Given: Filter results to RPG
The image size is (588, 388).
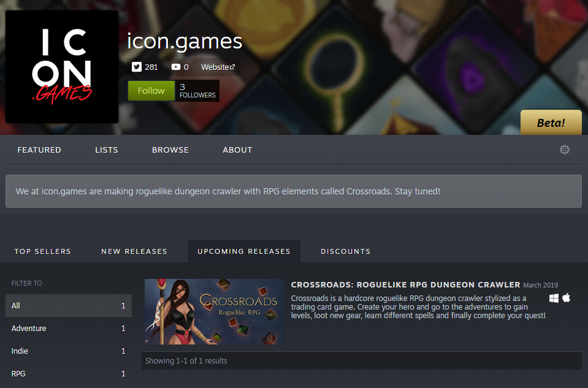Looking at the screenshot, I should [x=69, y=374].
